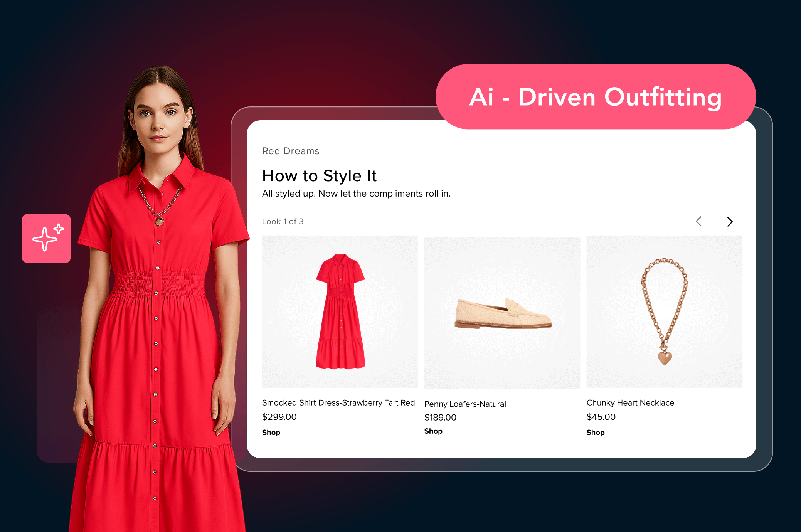Click the Chunky Heart Necklace title

point(630,402)
